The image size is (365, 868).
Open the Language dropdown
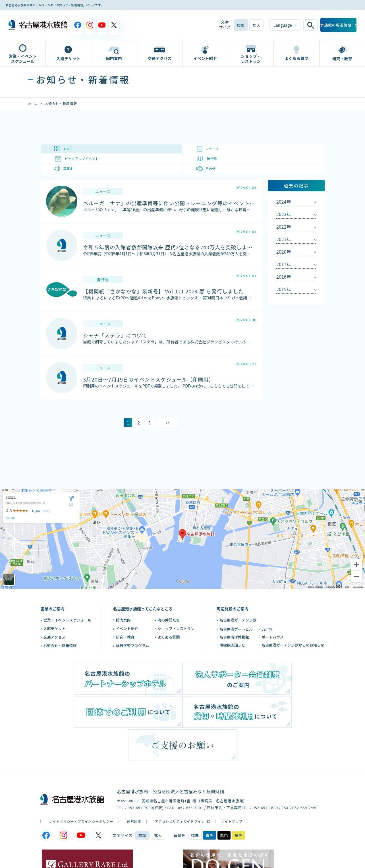pyautogui.click(x=285, y=25)
